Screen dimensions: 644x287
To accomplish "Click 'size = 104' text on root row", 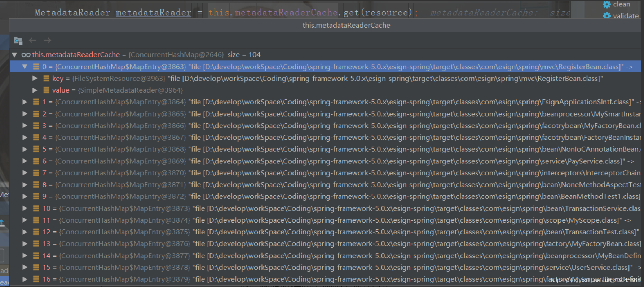I will [244, 55].
